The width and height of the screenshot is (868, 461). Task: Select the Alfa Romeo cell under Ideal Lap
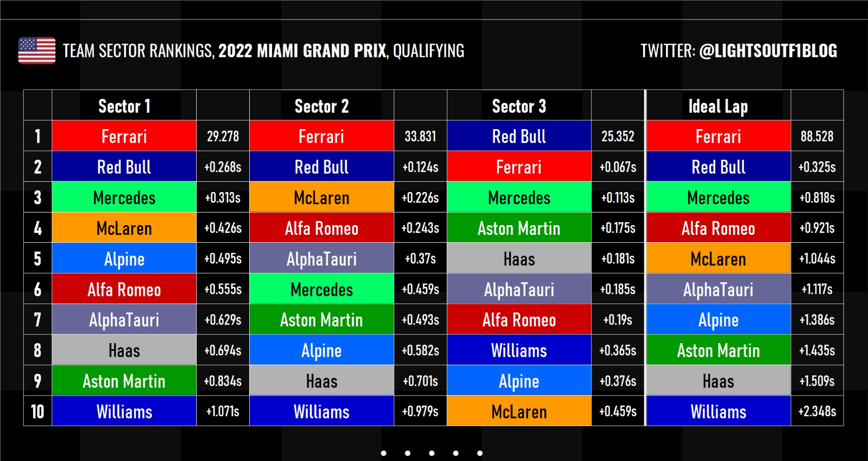pos(718,228)
